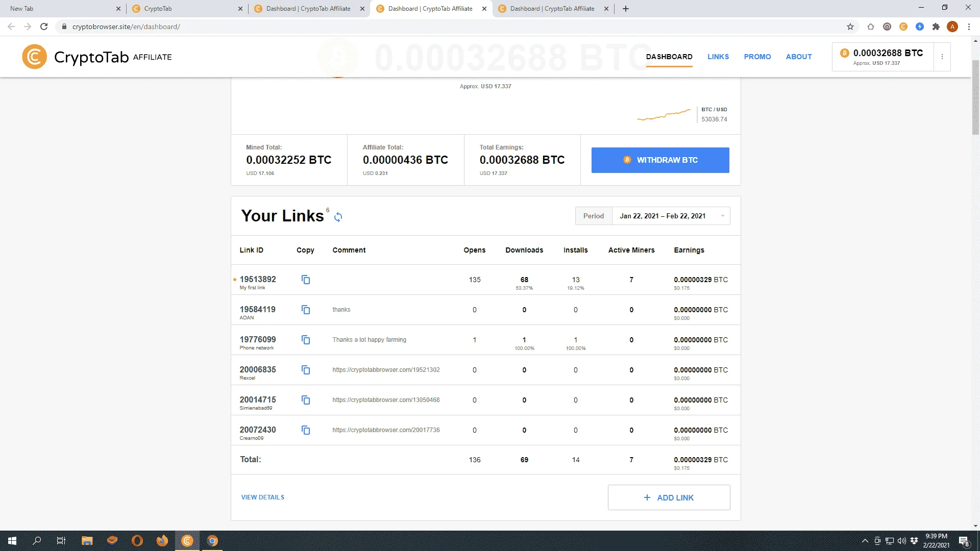This screenshot has height=551, width=980.
Task: Go back to the previous page
Action: [x=11, y=27]
